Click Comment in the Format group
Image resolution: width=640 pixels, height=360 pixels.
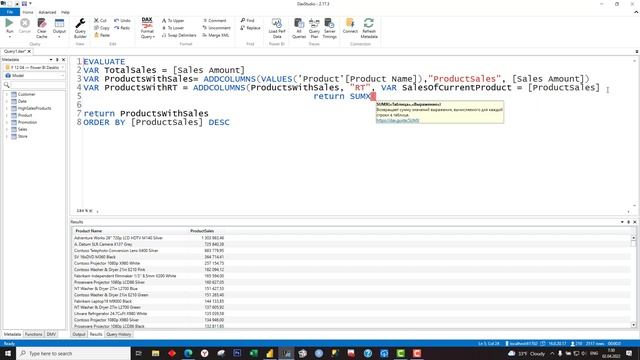[x=215, y=20]
